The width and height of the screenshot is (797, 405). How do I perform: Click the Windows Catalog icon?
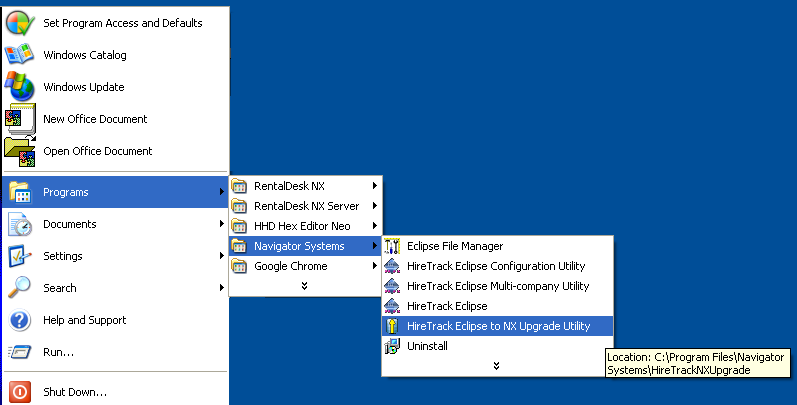tap(20, 55)
